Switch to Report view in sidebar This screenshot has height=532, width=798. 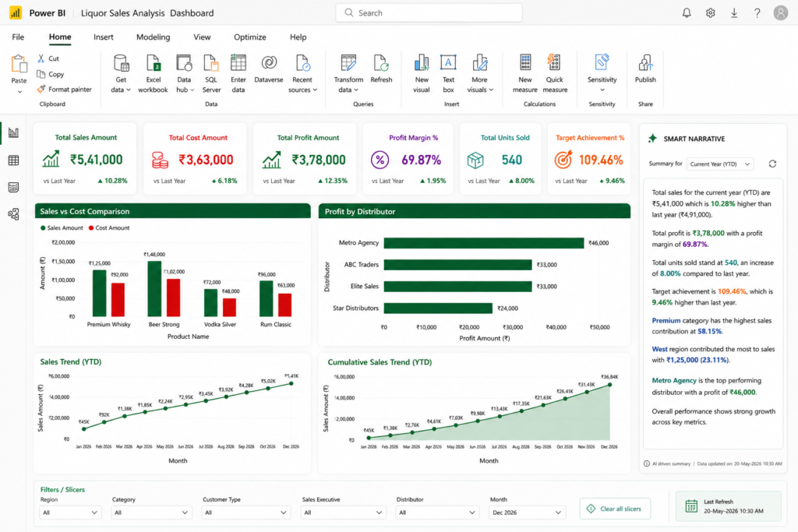[x=14, y=133]
